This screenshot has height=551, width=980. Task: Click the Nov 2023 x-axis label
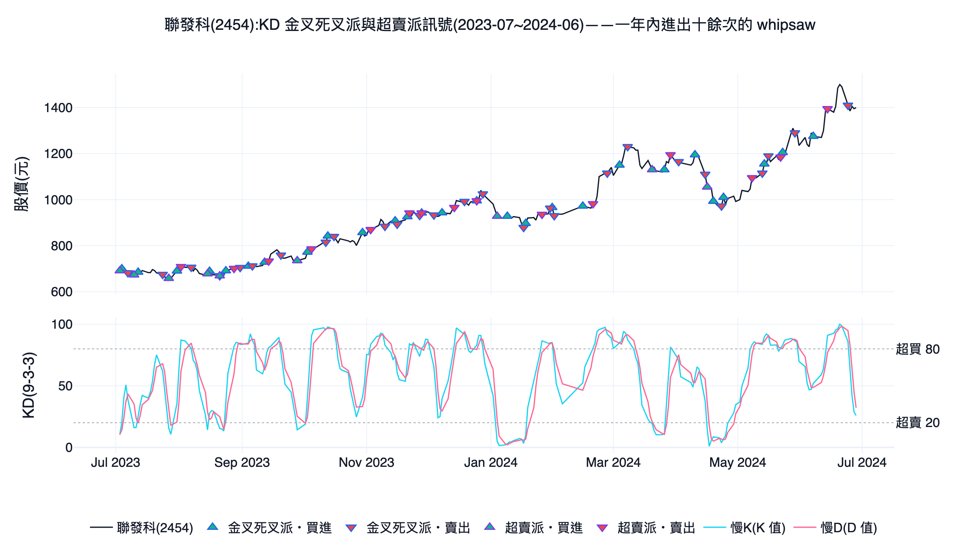tap(366, 462)
